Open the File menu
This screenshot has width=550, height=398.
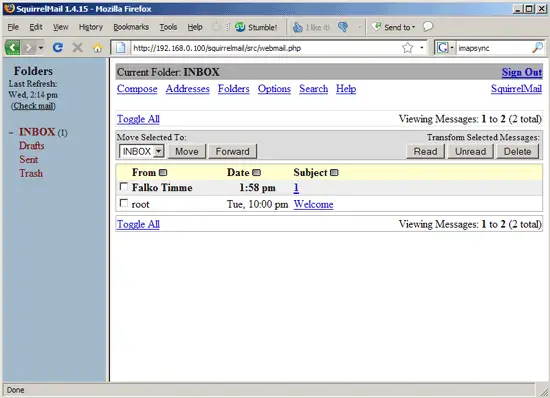[x=13, y=27]
